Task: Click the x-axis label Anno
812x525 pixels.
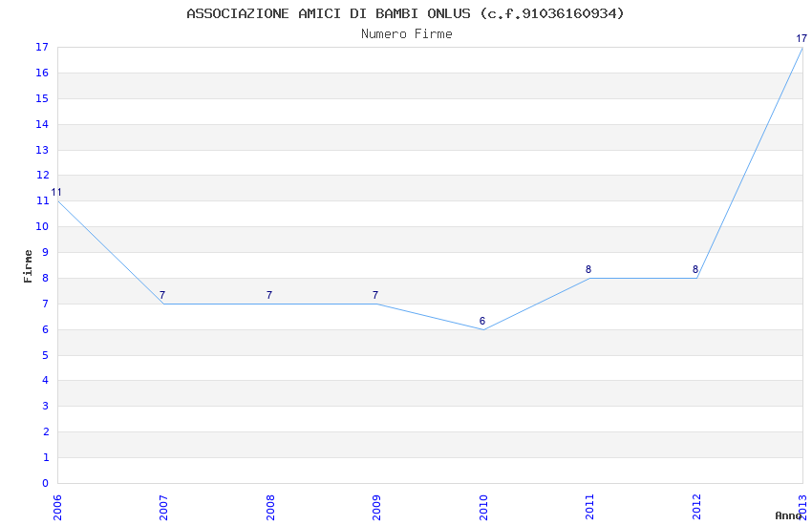Action: pyautogui.click(x=788, y=515)
